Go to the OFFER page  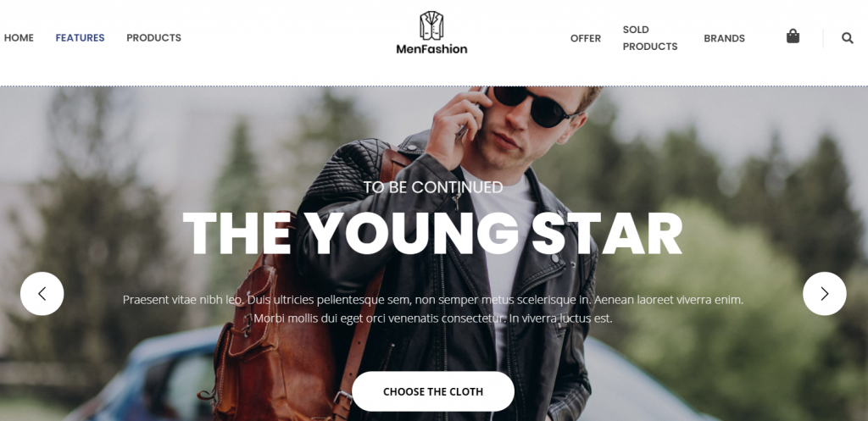click(x=586, y=38)
